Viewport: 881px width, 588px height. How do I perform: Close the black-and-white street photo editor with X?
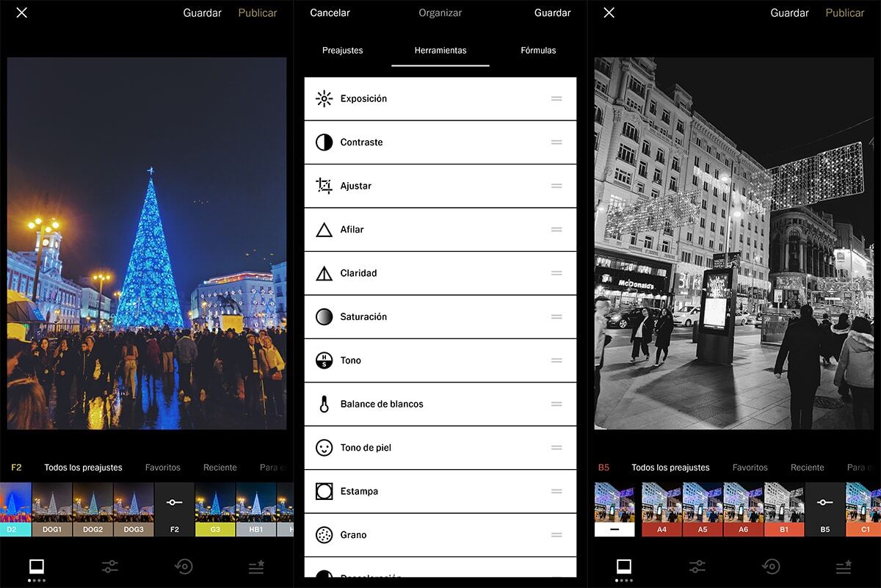609,12
